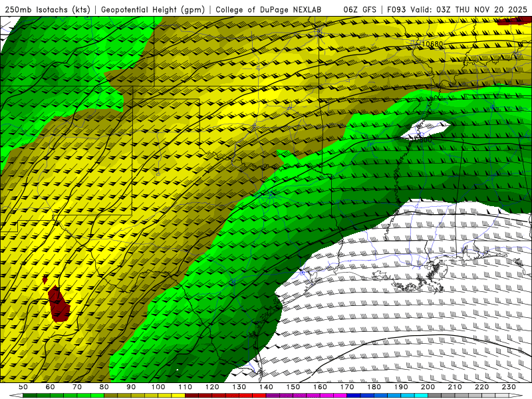
Task: Click the '190' value on the color scale
Action: tap(401, 387)
